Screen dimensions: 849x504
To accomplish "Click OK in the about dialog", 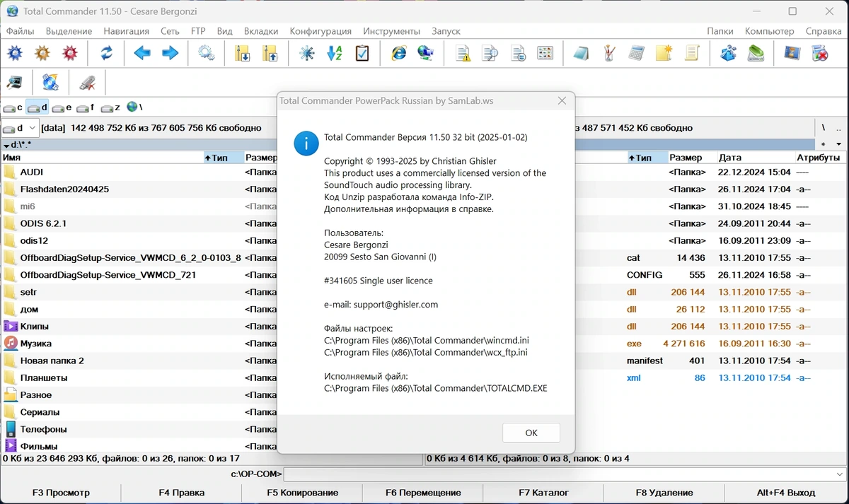I will click(x=531, y=433).
